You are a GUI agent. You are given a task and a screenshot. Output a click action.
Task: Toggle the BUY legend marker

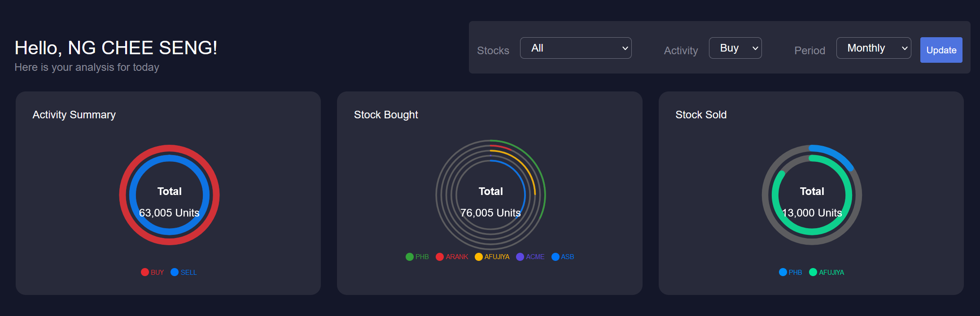145,272
